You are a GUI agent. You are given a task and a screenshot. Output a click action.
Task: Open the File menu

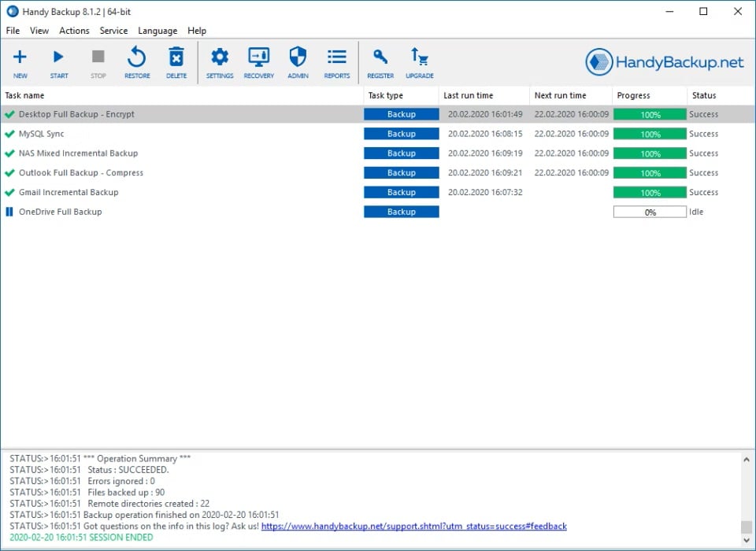pos(13,31)
